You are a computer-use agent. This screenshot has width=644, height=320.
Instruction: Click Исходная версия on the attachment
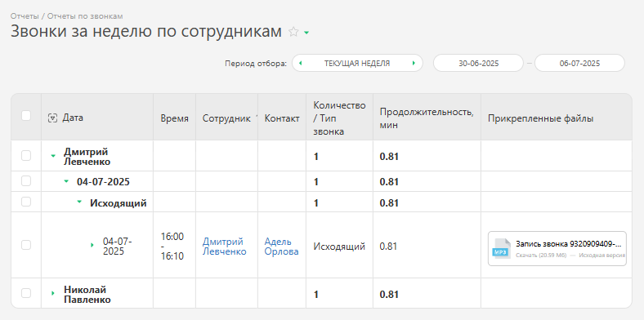point(602,256)
